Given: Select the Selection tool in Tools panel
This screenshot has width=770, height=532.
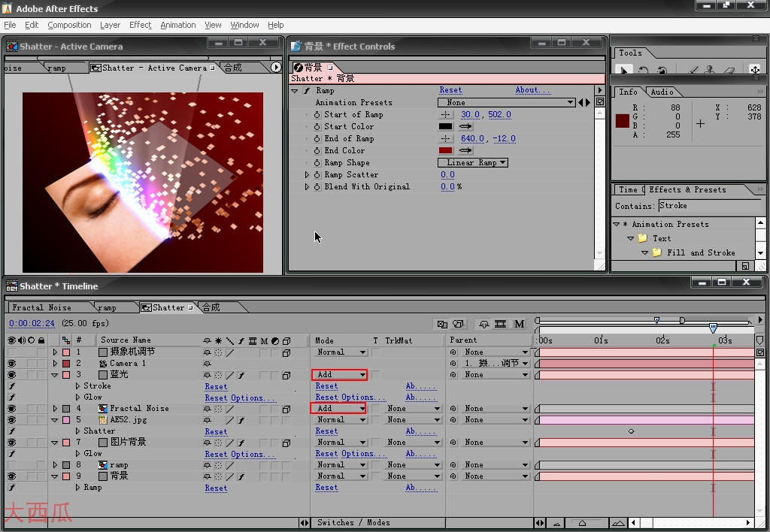Looking at the screenshot, I should click(625, 69).
